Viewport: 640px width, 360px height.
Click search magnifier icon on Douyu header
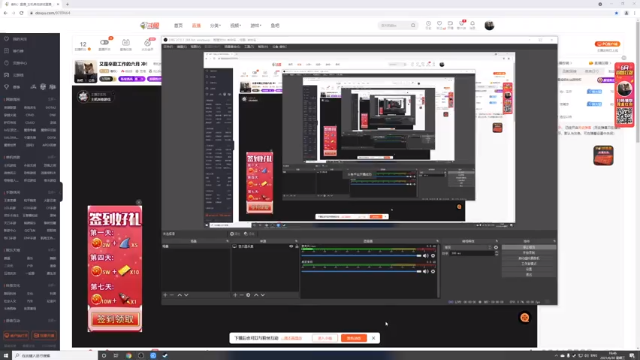pos(413,25)
